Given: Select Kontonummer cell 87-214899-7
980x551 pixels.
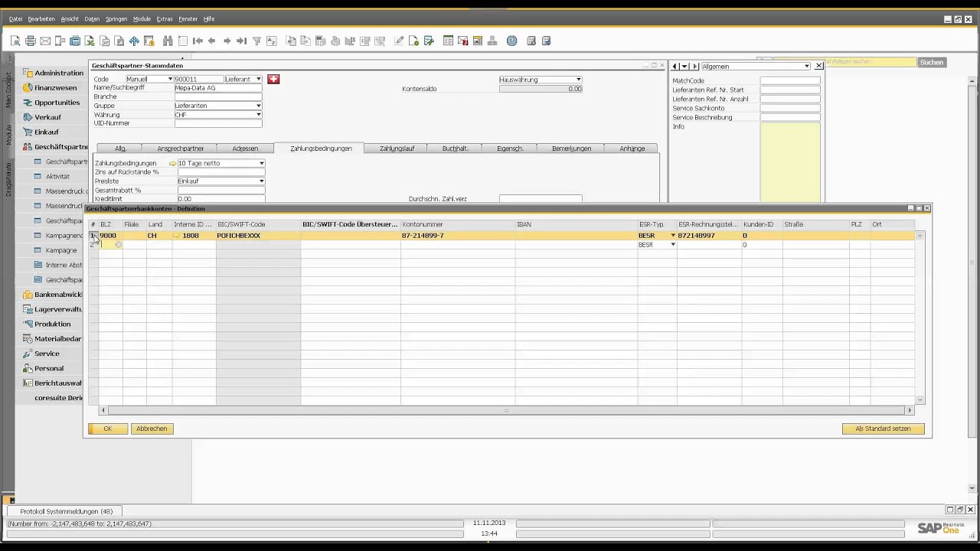Looking at the screenshot, I should [458, 236].
